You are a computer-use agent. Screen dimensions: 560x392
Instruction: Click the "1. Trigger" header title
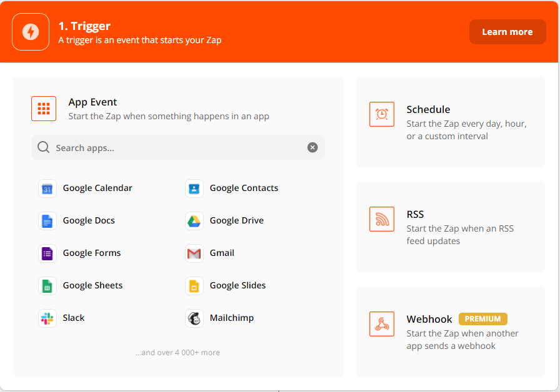(84, 26)
